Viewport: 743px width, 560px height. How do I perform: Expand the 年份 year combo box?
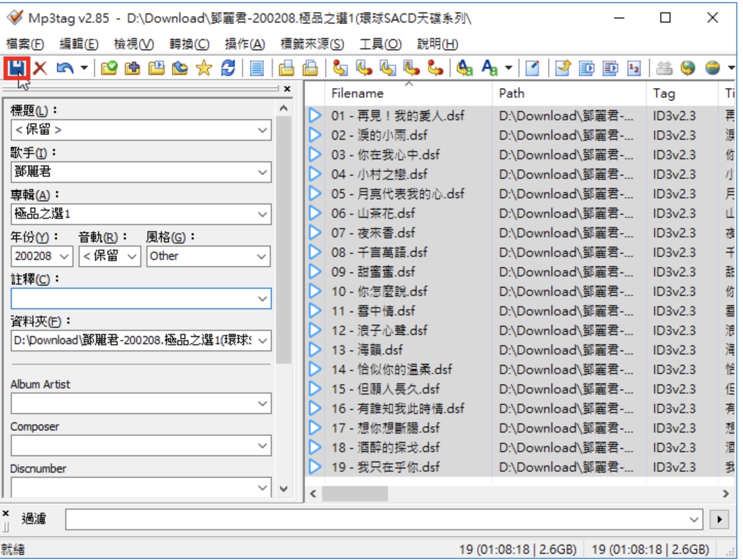(x=64, y=256)
